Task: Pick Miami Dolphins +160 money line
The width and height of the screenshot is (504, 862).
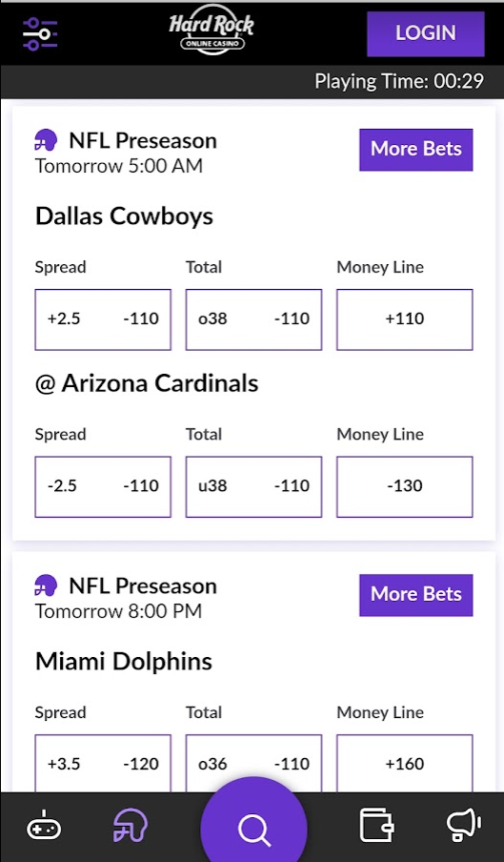Action: tap(405, 764)
